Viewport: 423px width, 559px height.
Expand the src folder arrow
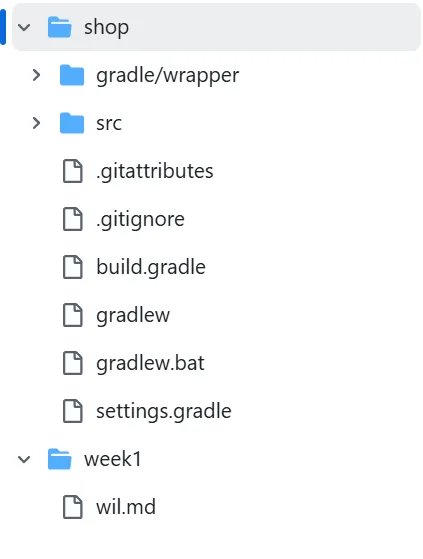point(36,123)
